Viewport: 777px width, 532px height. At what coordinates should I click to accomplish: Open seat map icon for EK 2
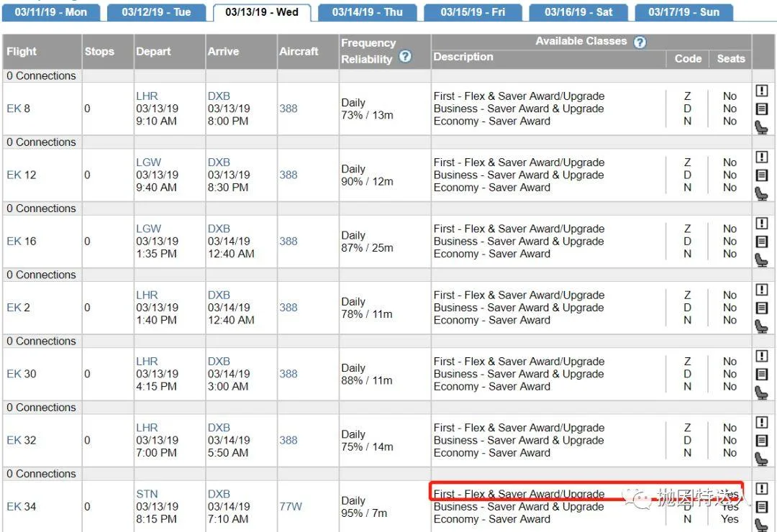(761, 326)
